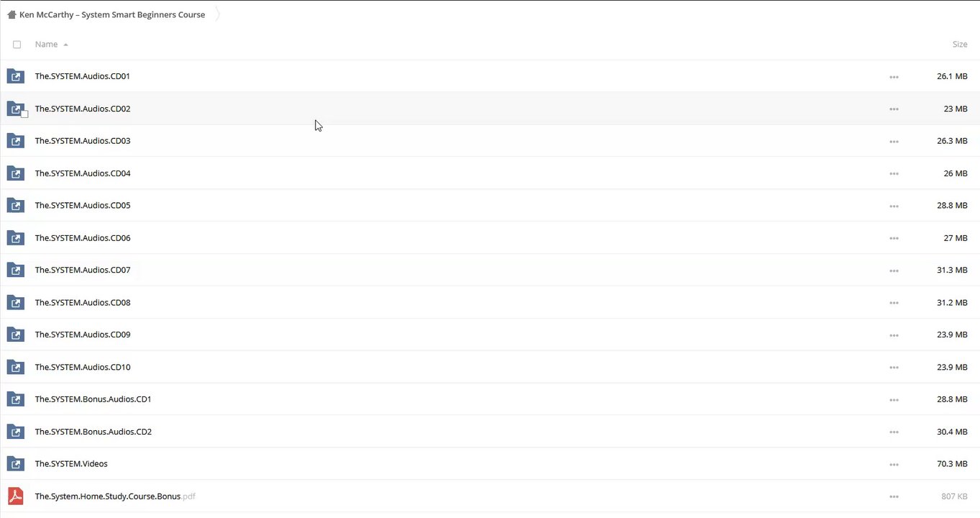The width and height of the screenshot is (980, 518).
Task: Open the three-dot menu for The.SYSTEM.Audios.CD07
Action: pos(894,271)
